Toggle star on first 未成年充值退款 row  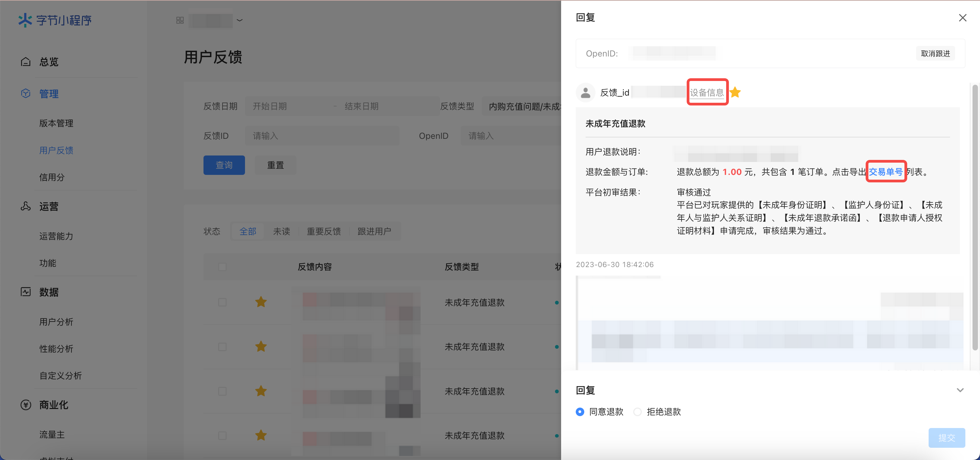tap(261, 302)
